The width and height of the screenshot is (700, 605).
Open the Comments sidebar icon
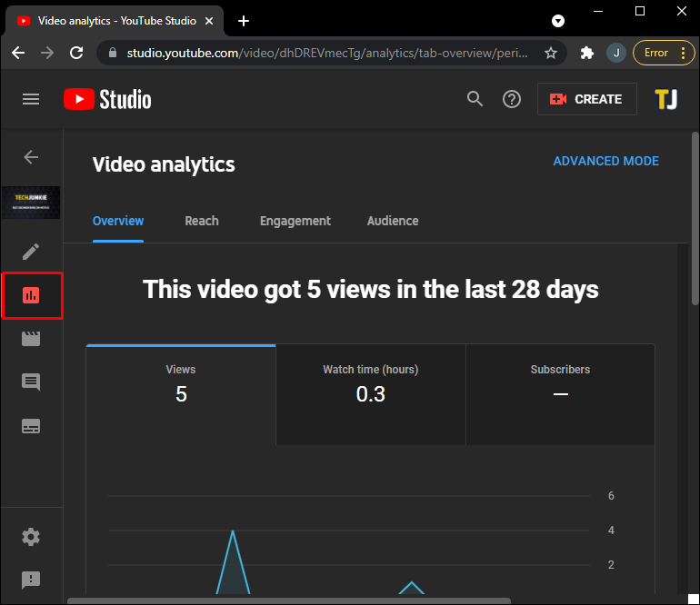pos(31,382)
